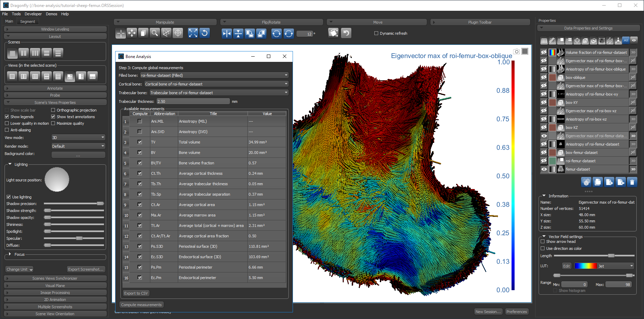Image resolution: width=644 pixels, height=319 pixels.
Task: Filter the data list by vector field icon
Action: 610,41
